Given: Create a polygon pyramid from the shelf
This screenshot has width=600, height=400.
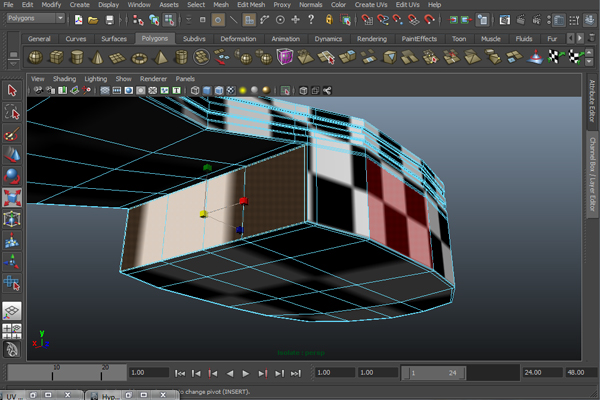Looking at the screenshot, I should pyautogui.click(x=160, y=58).
